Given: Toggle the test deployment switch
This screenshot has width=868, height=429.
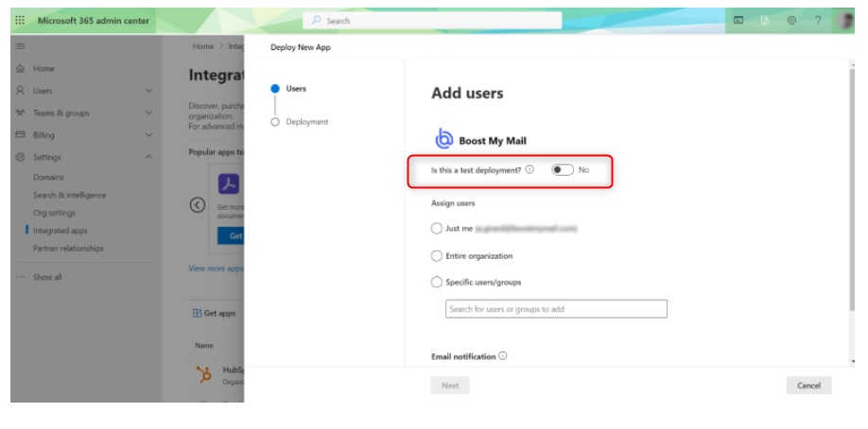Looking at the screenshot, I should [x=563, y=170].
